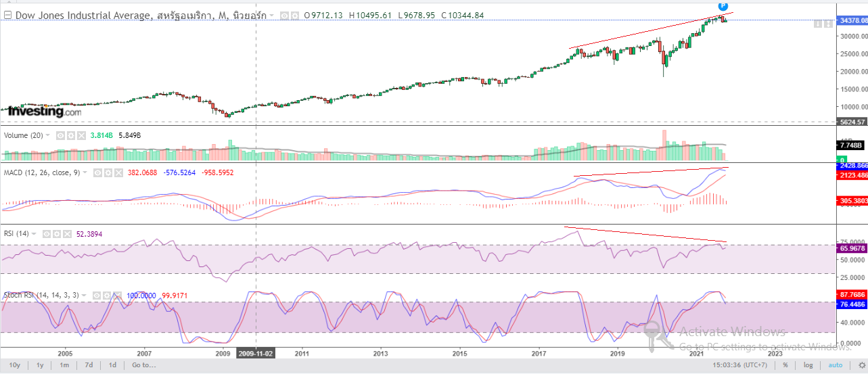Viewport: 868px width, 374px height.
Task: Click the 87.7686 Stoch RSI axis label
Action: point(853,295)
